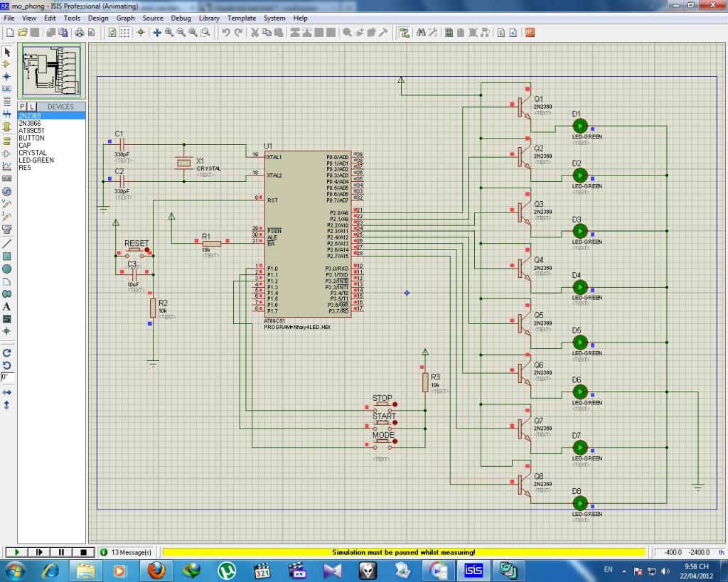Toggle the grid display icon
This screenshot has width=728, height=582.
[x=124, y=32]
